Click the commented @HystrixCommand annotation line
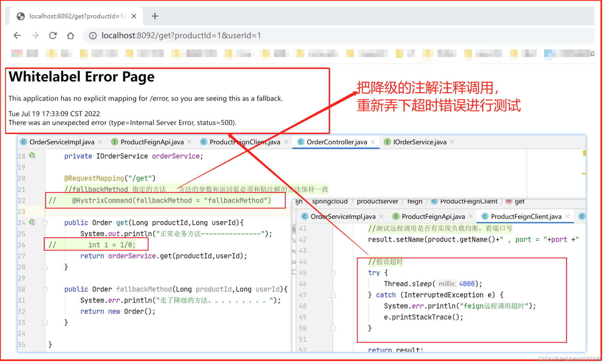607x364 pixels. tap(160, 201)
